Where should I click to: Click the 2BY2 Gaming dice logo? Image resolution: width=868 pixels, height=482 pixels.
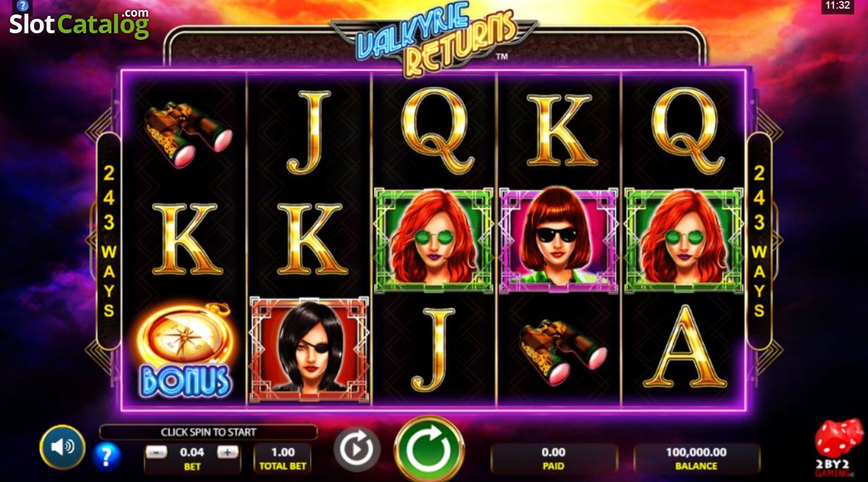pos(838,447)
